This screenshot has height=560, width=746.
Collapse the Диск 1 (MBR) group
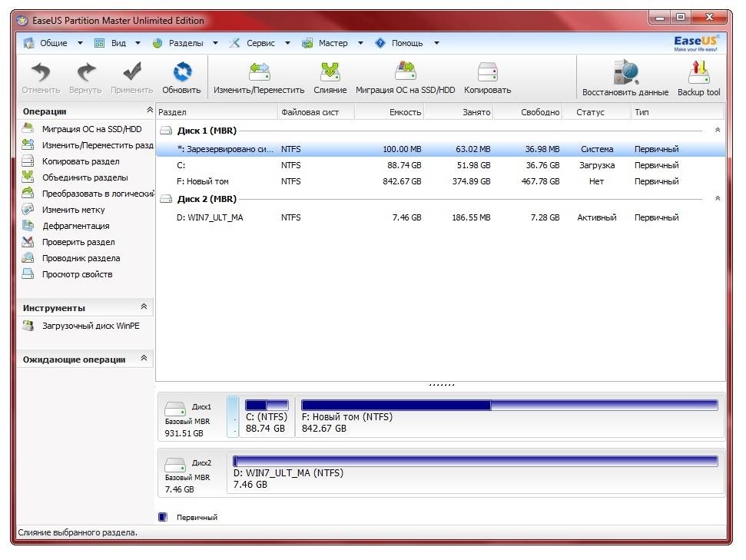(x=718, y=130)
